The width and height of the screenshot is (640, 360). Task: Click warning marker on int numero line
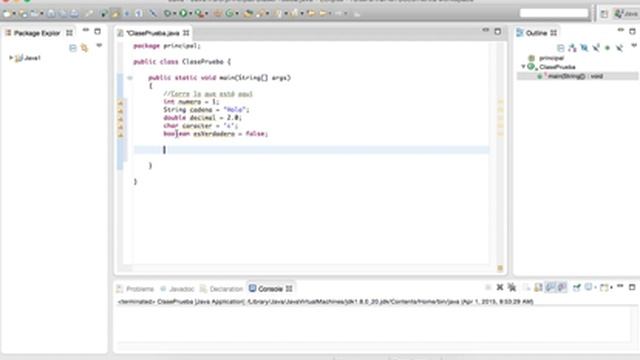click(120, 102)
